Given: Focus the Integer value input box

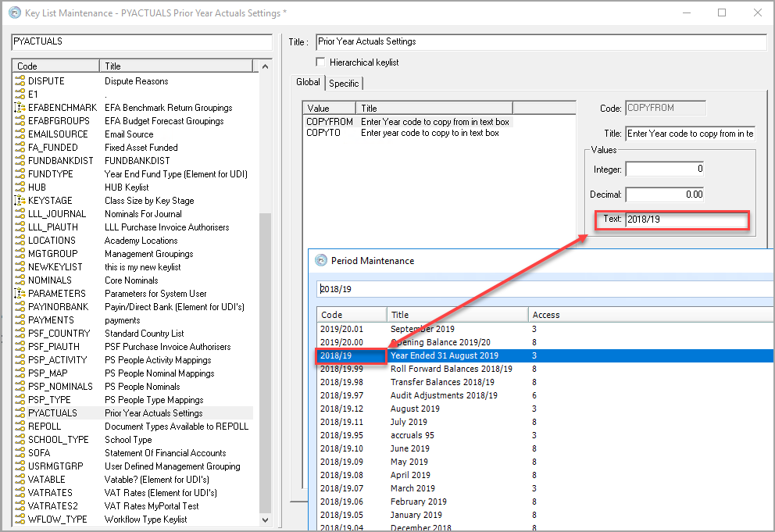Looking at the screenshot, I should point(665,169).
